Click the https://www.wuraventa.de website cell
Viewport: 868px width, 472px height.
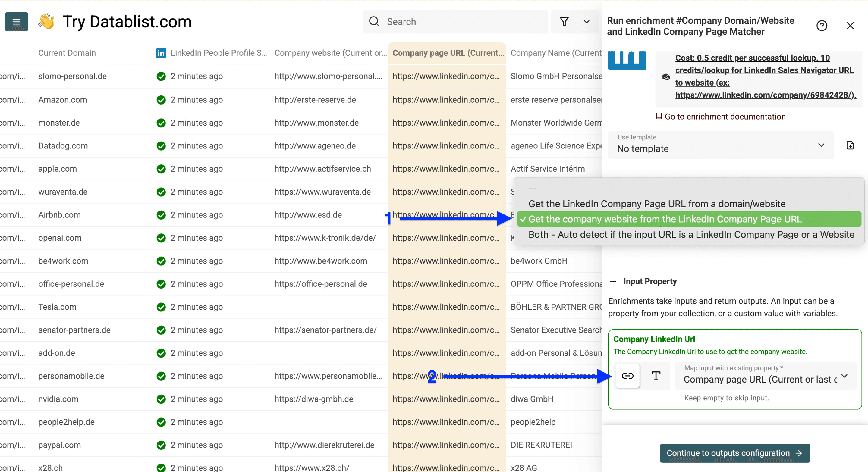pyautogui.click(x=322, y=192)
